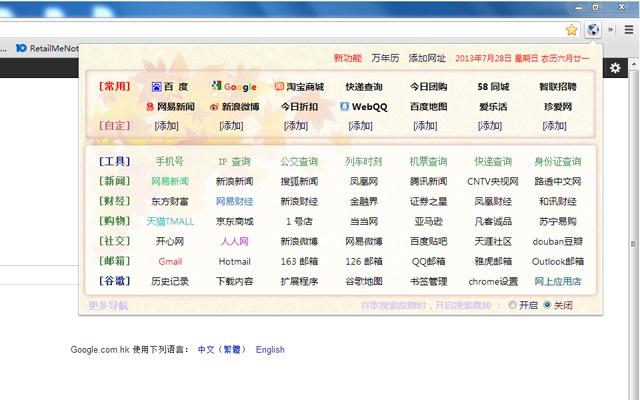Click the vertical page scrollbar thumb

click(633, 243)
